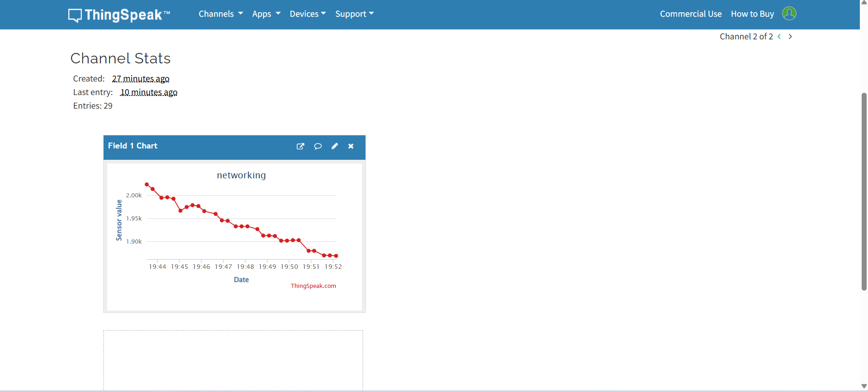Expand the Devices dropdown menu
This screenshot has height=392, width=868.
point(308,14)
